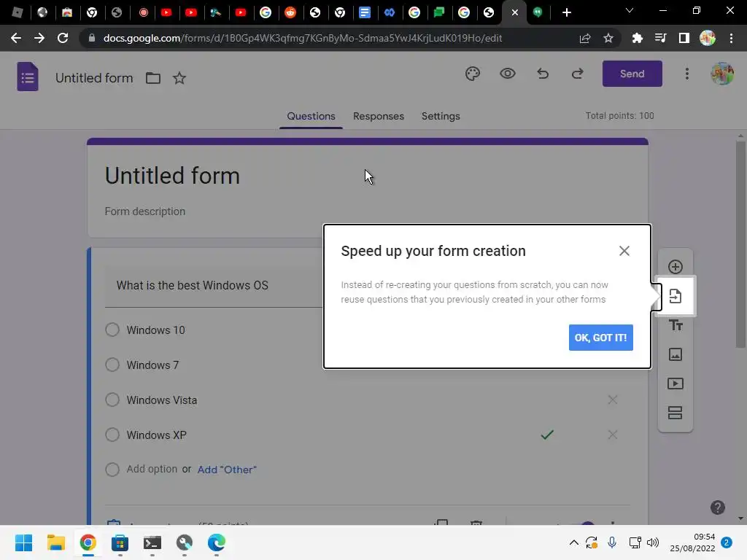Viewport: 747px width, 560px height.
Task: Open a new Chrome tab
Action: [x=566, y=12]
